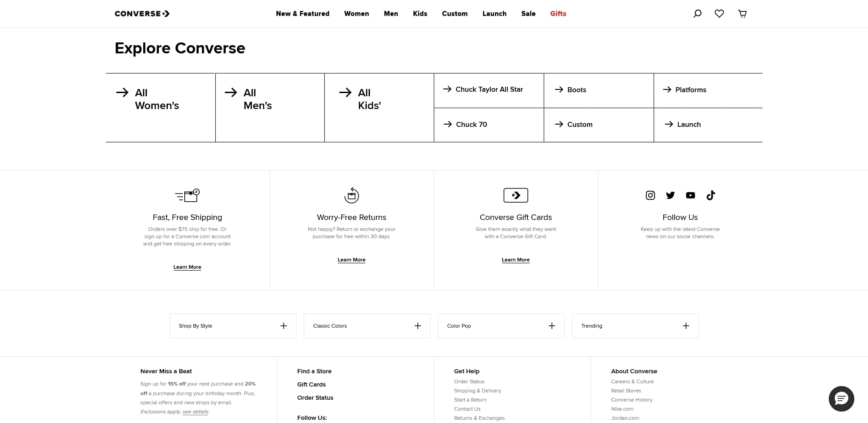Open the search magnifier icon
The height and width of the screenshot is (423, 868).
(697, 14)
